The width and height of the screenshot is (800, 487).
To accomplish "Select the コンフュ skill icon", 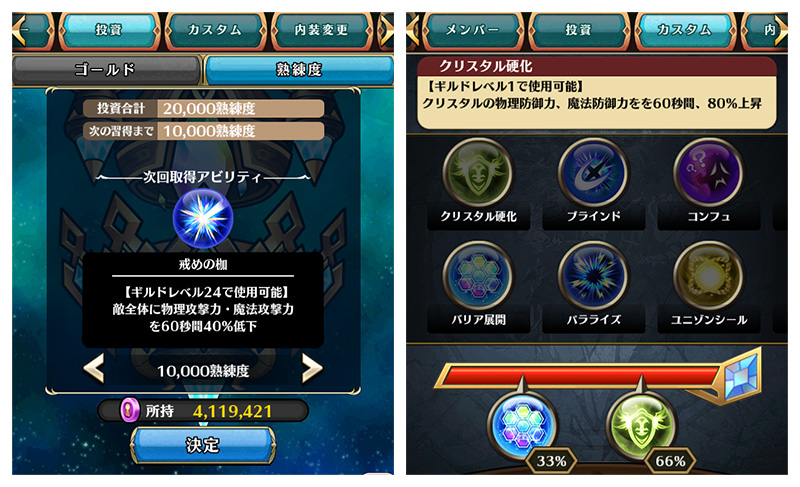I will click(709, 173).
